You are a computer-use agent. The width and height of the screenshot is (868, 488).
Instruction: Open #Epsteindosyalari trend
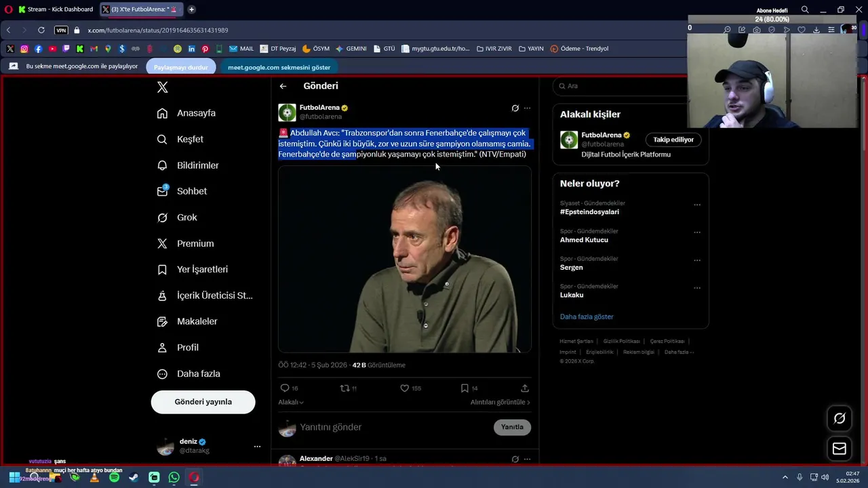click(589, 212)
